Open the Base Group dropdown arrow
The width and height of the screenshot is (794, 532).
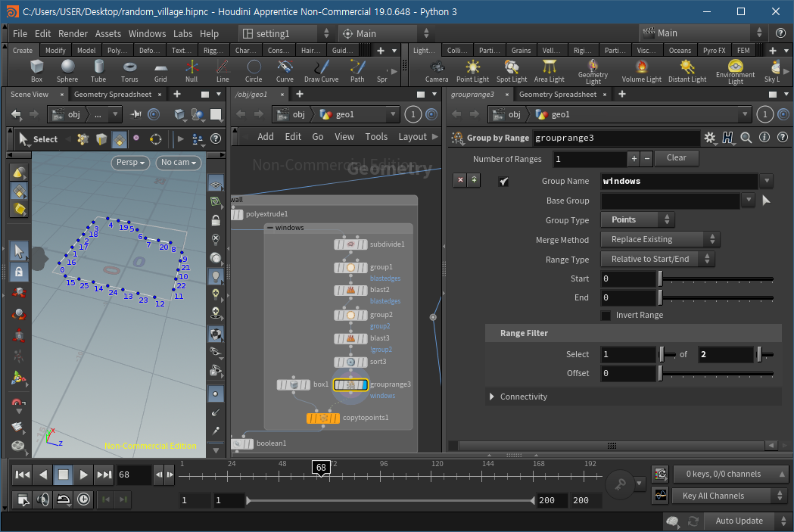(749, 201)
